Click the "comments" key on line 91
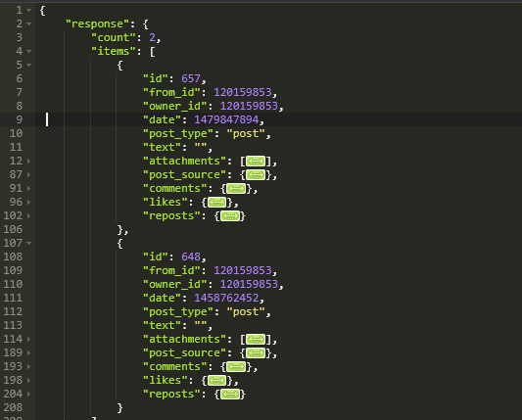Image resolution: width=522 pixels, height=420 pixels. pos(174,188)
